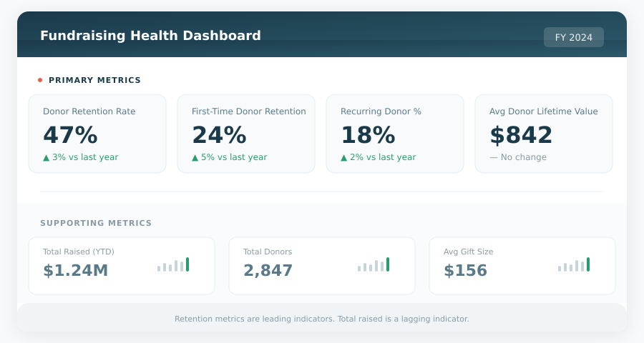The height and width of the screenshot is (343, 644).
Task: Click the Total Donors sparkline chart icon
Action: click(x=374, y=265)
